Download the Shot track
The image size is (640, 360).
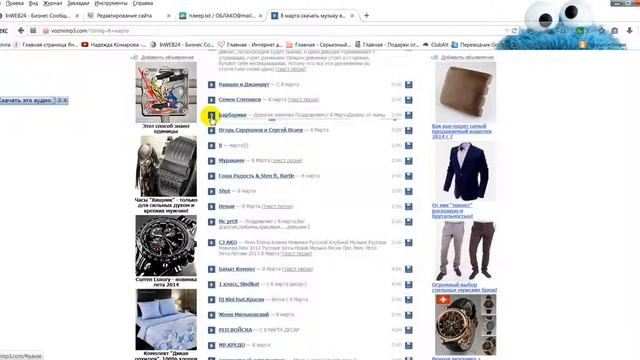click(x=409, y=191)
